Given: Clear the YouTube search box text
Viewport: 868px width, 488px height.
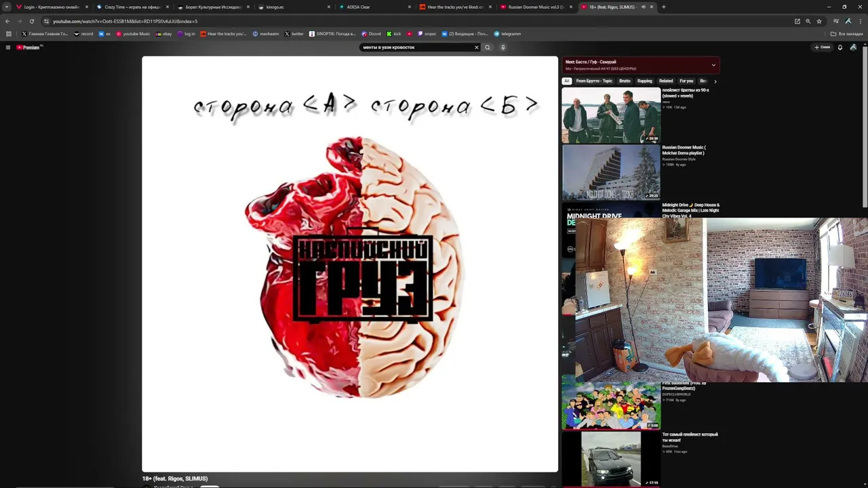Looking at the screenshot, I should pos(477,47).
